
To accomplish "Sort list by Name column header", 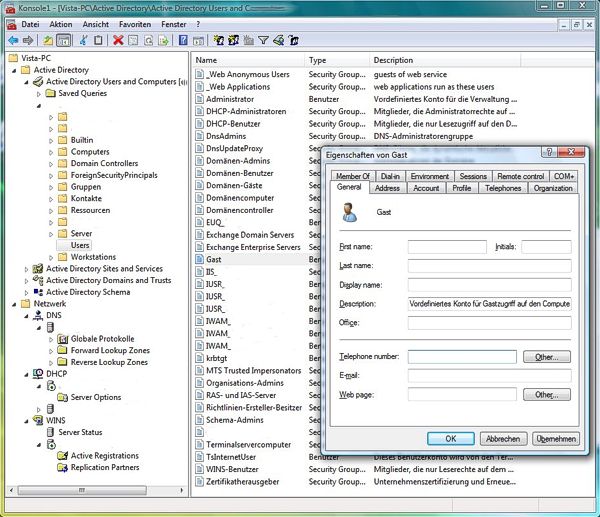I will (248, 60).
